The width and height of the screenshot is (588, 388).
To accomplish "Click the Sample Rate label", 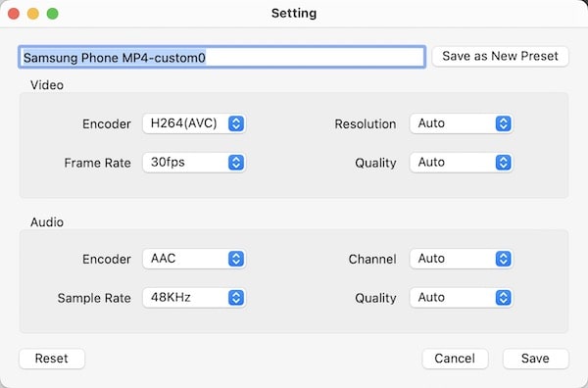I will tap(94, 298).
